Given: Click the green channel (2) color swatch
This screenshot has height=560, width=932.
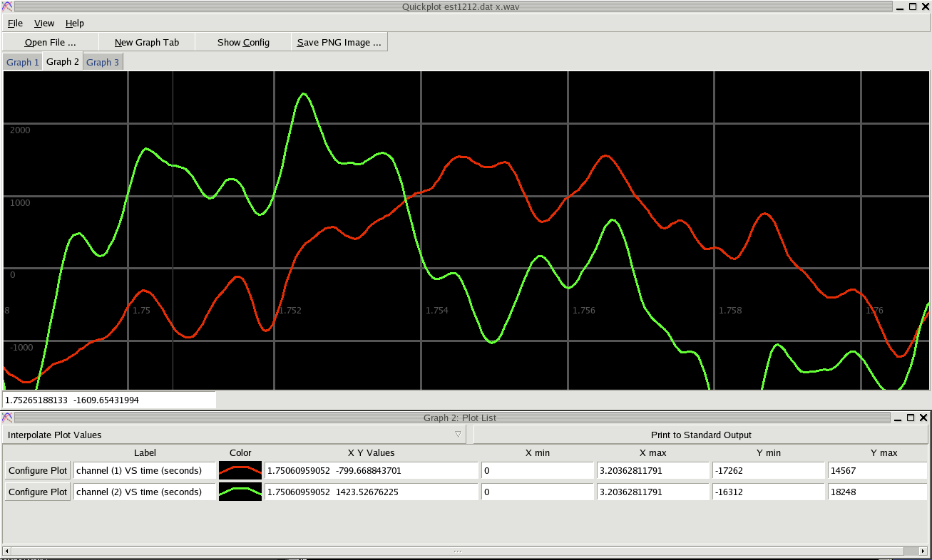Looking at the screenshot, I should (240, 492).
